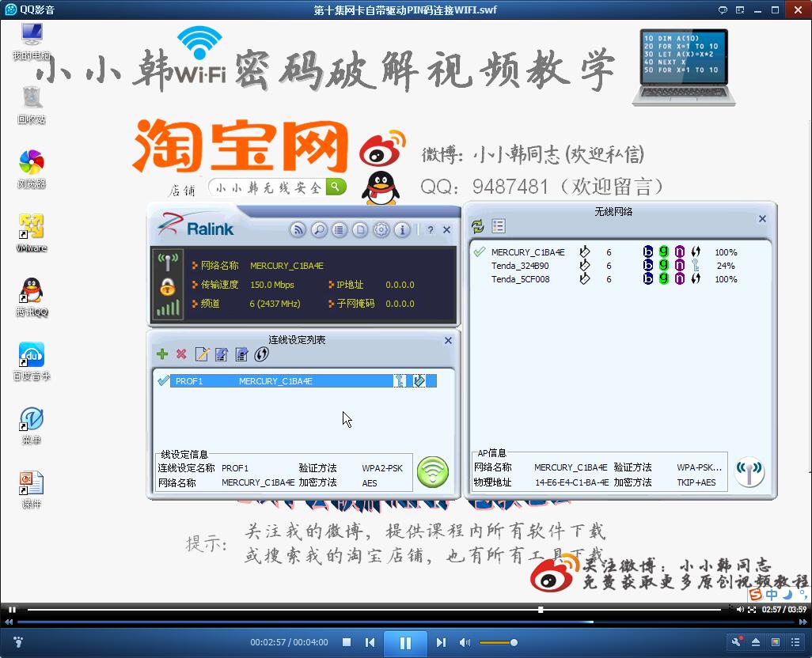
Task: Click the Ralink information "i" icon
Action: (x=402, y=229)
